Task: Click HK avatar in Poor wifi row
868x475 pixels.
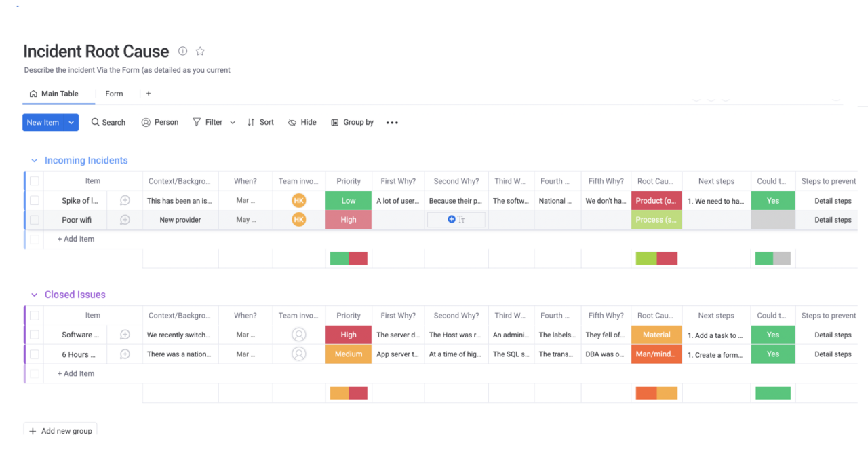Action: [299, 220]
